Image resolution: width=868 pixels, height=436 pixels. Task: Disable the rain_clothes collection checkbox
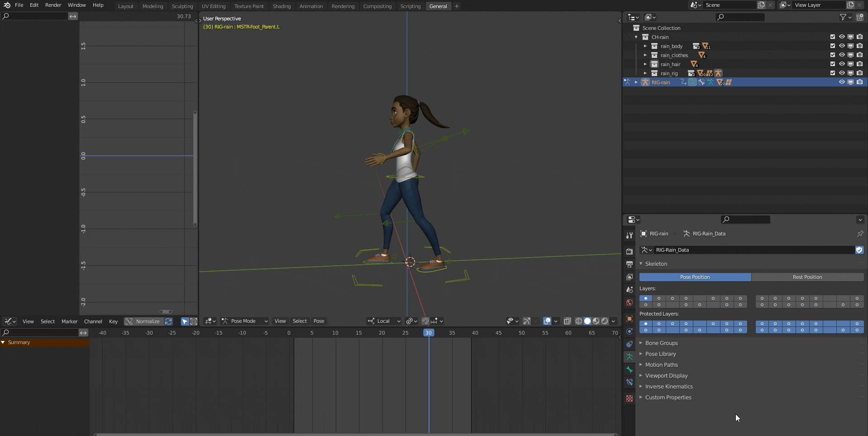tap(833, 55)
